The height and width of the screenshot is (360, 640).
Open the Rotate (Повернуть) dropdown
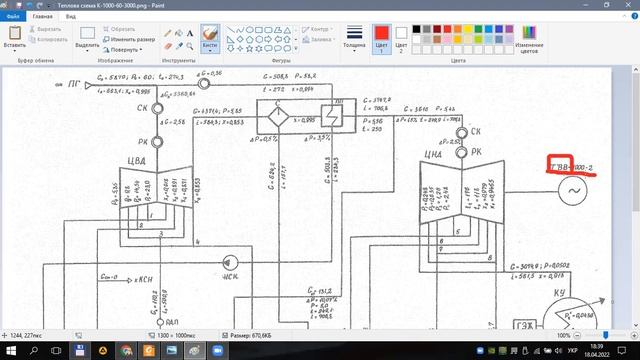pyautogui.click(x=123, y=50)
